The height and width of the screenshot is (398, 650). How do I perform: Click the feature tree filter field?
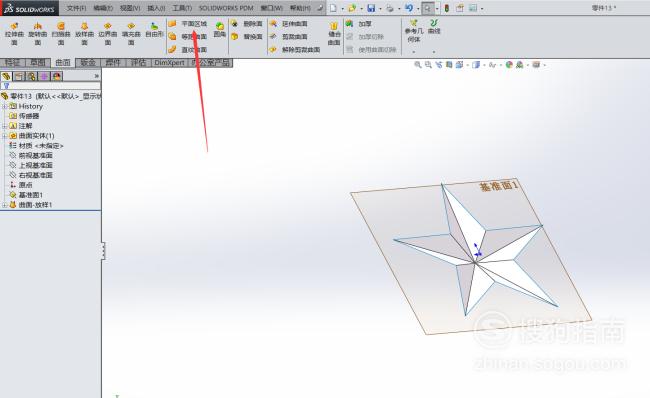pos(51,86)
